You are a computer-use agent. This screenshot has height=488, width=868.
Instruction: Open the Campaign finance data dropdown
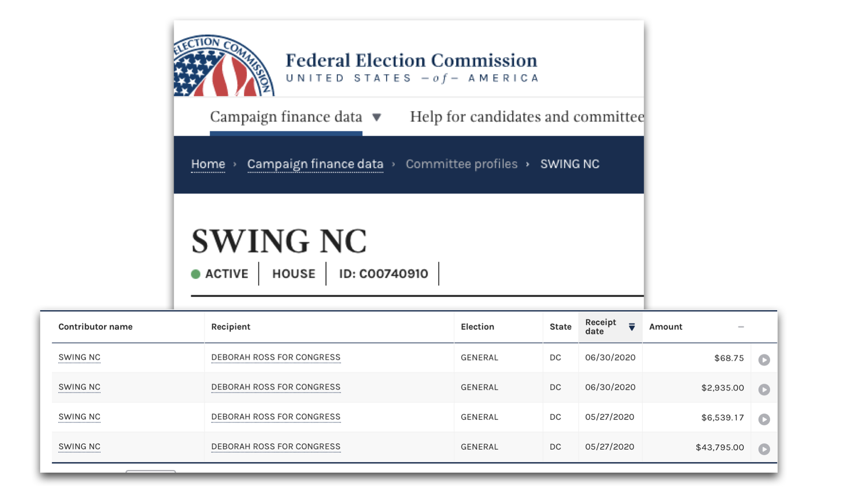tap(378, 117)
